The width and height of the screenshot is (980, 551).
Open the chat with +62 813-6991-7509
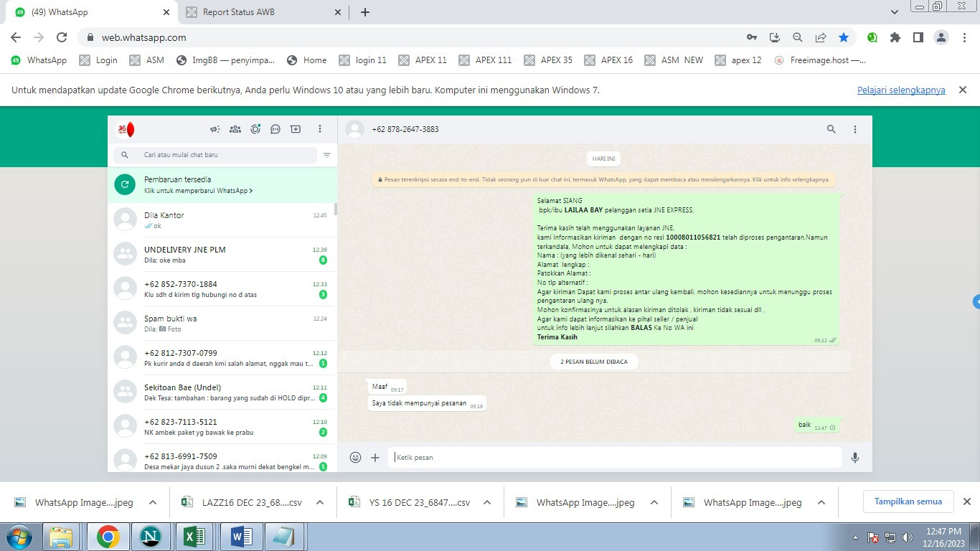click(x=222, y=458)
